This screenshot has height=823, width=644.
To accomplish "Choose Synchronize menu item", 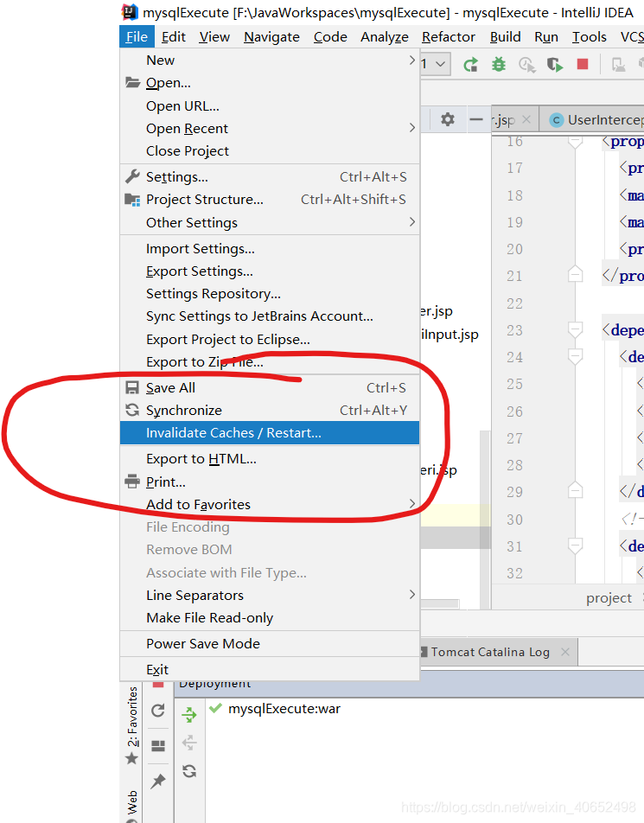I will click(x=270, y=411).
